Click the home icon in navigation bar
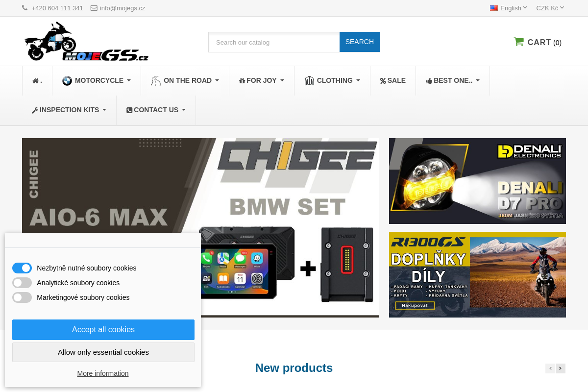 point(35,81)
